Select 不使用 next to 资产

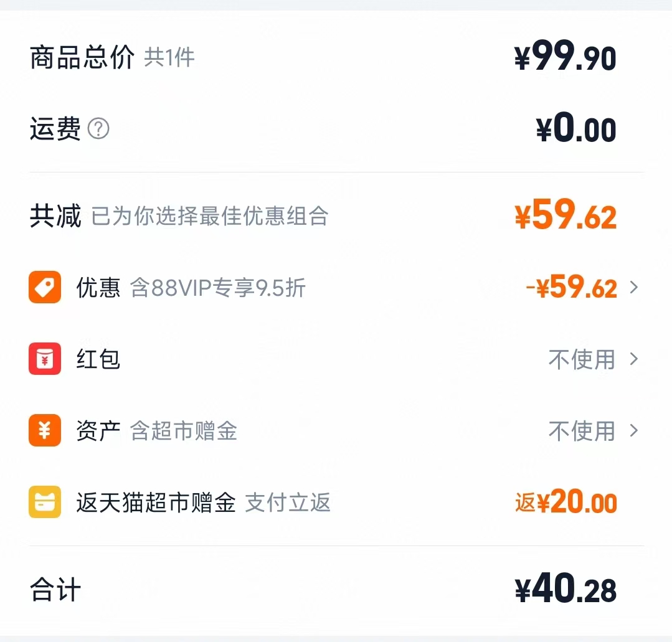[x=582, y=431]
